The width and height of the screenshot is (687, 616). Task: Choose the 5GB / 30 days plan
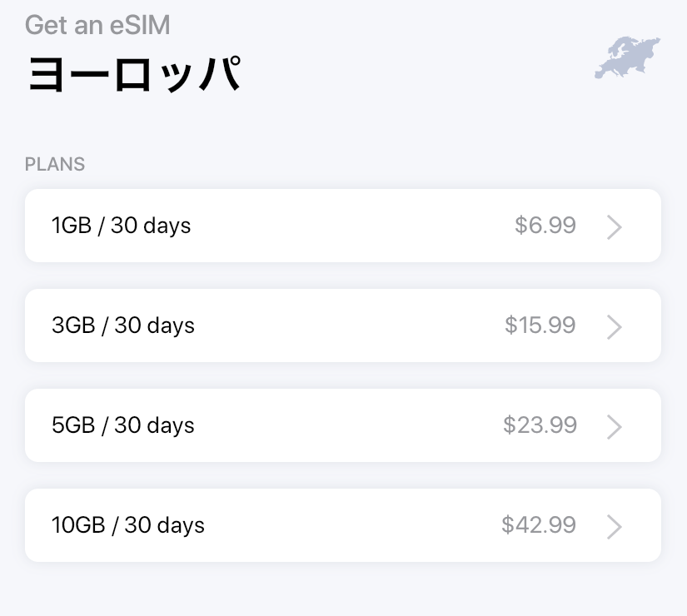click(x=342, y=425)
